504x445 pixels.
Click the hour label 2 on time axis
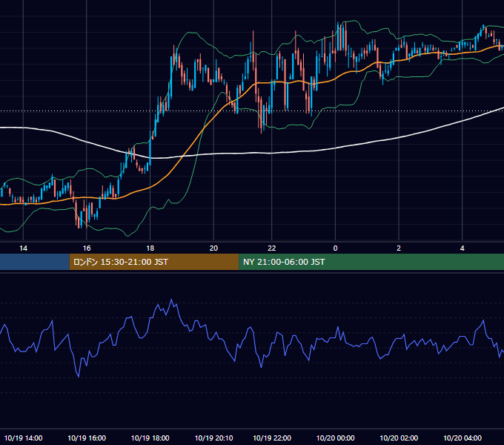[x=399, y=248]
